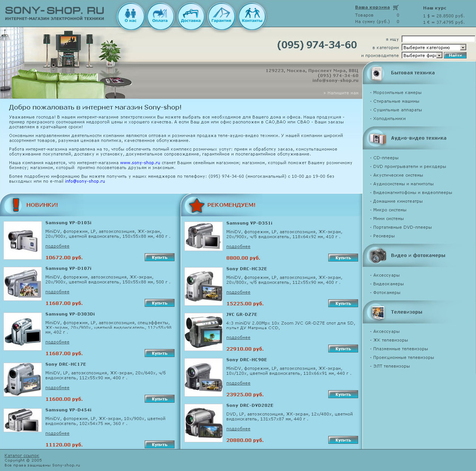Buy the Sony DRC-HC32E camcorder
The image size is (476, 471).
pyautogui.click(x=343, y=303)
